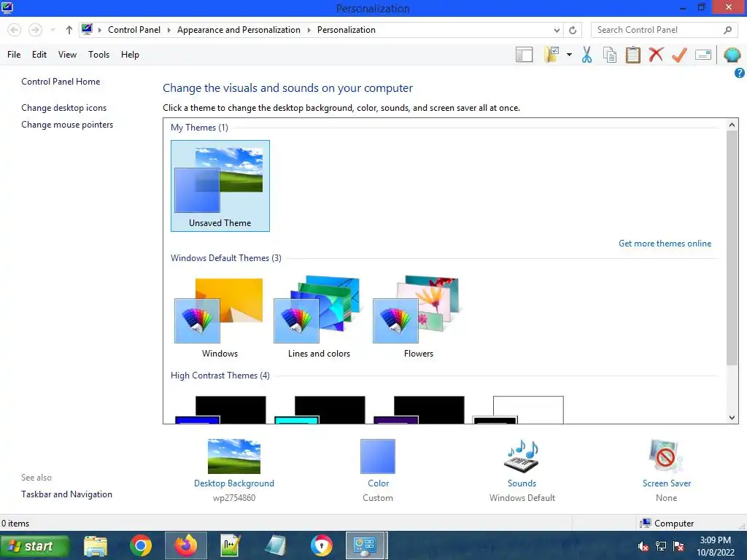This screenshot has height=560, width=747.
Task: Refresh the Personalization page
Action: coord(573,30)
